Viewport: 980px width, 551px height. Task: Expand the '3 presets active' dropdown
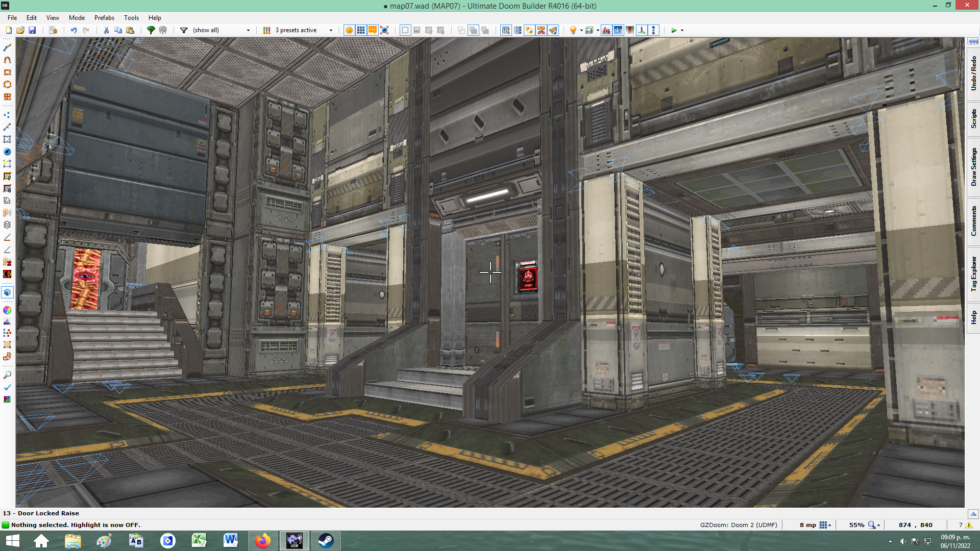click(331, 30)
